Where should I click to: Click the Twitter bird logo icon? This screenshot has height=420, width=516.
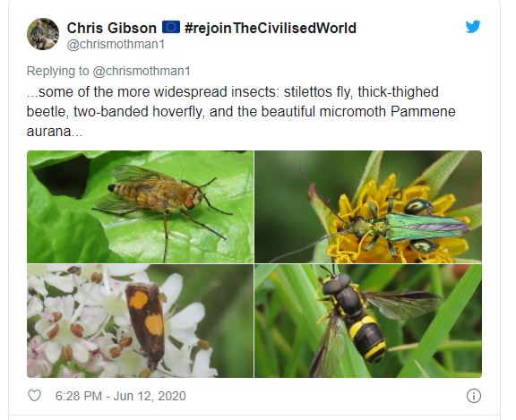coord(473,27)
